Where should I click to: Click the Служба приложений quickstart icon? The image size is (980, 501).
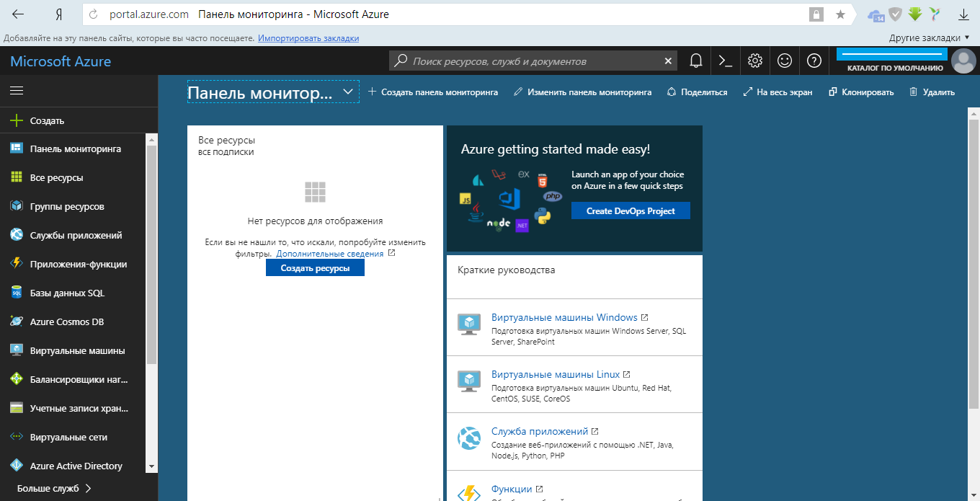coord(469,438)
